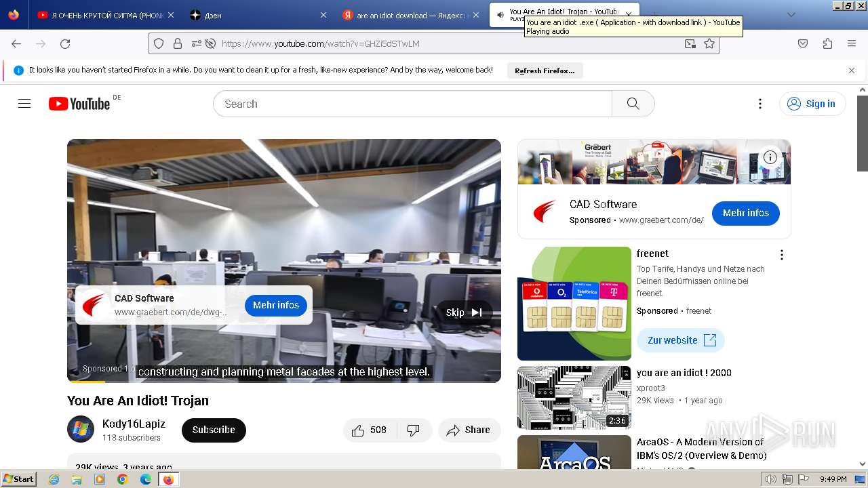The image size is (868, 488).
Task: Launch Internet Explorer from the taskbar
Action: [x=54, y=479]
